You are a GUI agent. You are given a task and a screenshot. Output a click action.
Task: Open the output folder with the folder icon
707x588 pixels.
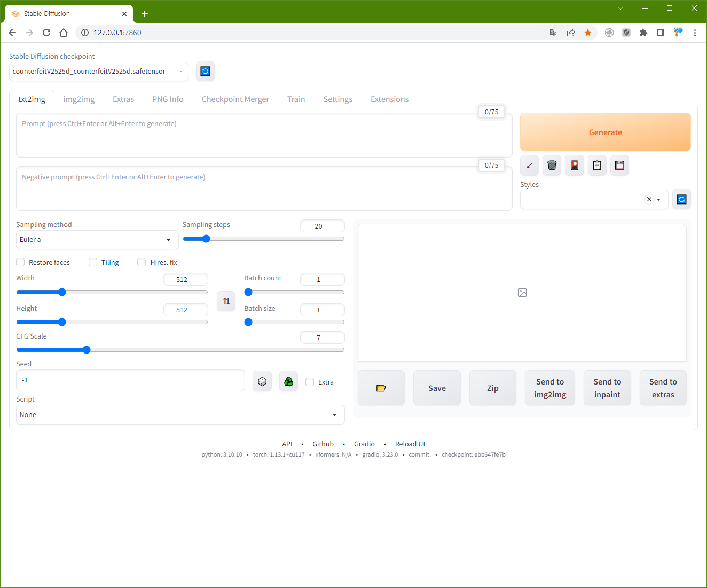click(381, 388)
